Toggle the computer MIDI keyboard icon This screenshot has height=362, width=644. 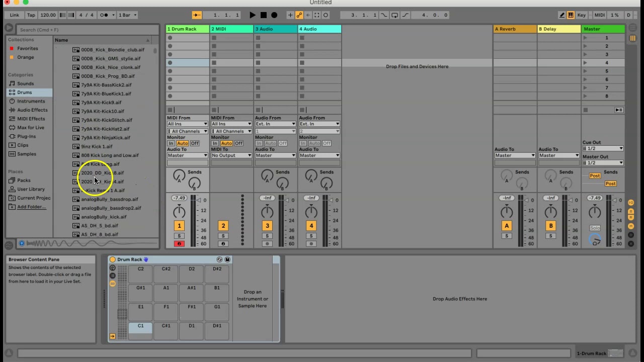click(x=571, y=15)
